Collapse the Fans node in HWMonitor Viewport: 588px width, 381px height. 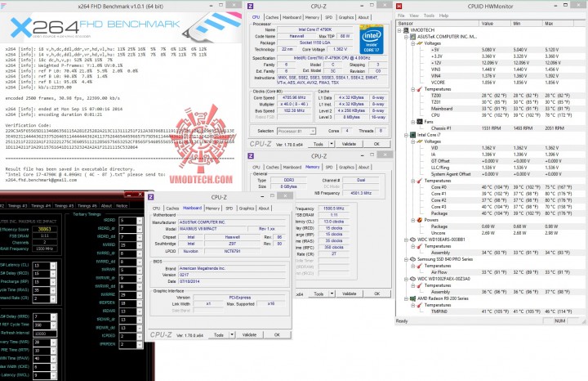tap(413, 122)
